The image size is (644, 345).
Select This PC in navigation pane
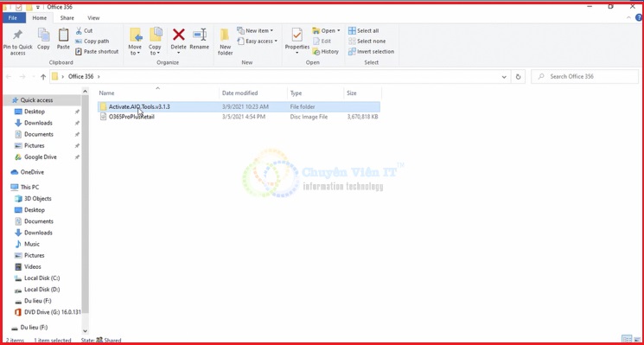(x=29, y=187)
